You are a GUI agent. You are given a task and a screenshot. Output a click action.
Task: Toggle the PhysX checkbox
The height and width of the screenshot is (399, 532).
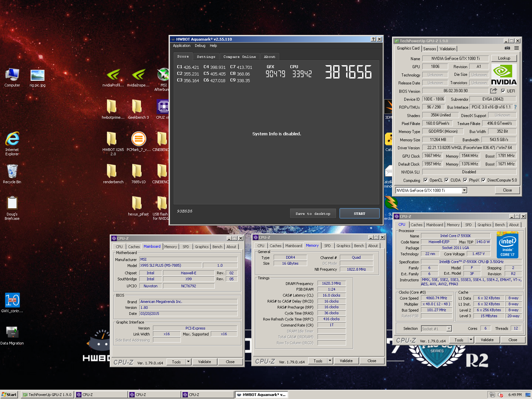point(465,180)
